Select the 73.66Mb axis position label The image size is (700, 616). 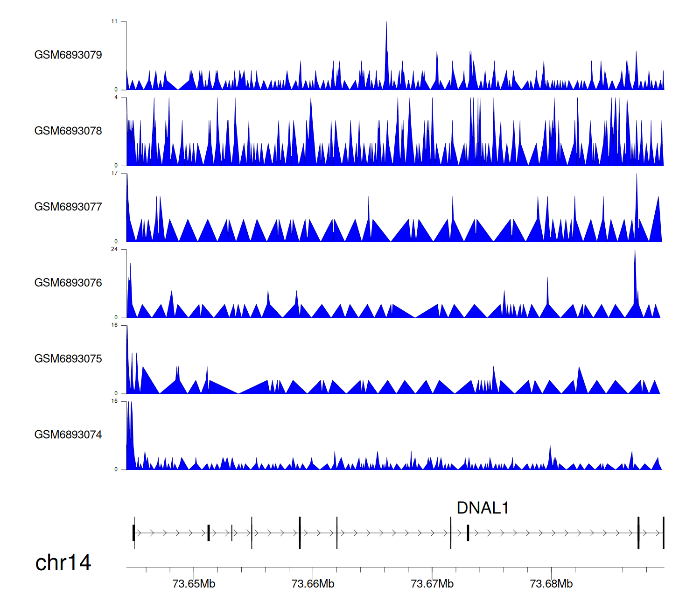(313, 584)
